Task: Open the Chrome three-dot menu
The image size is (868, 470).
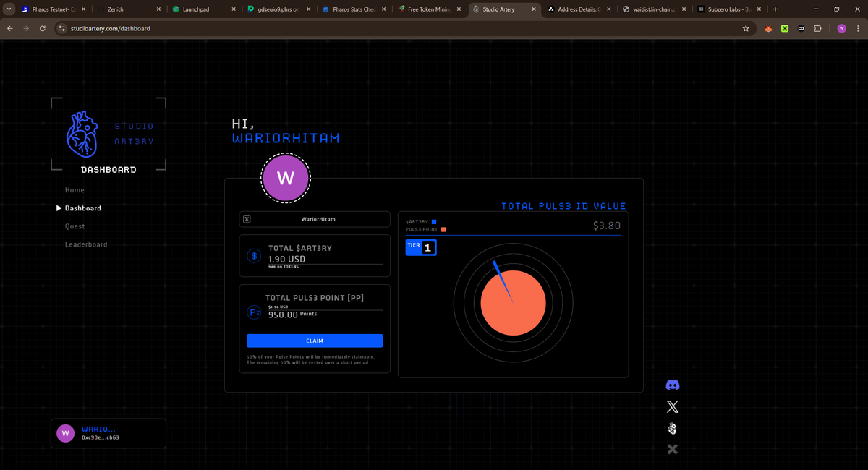Action: (857, 28)
